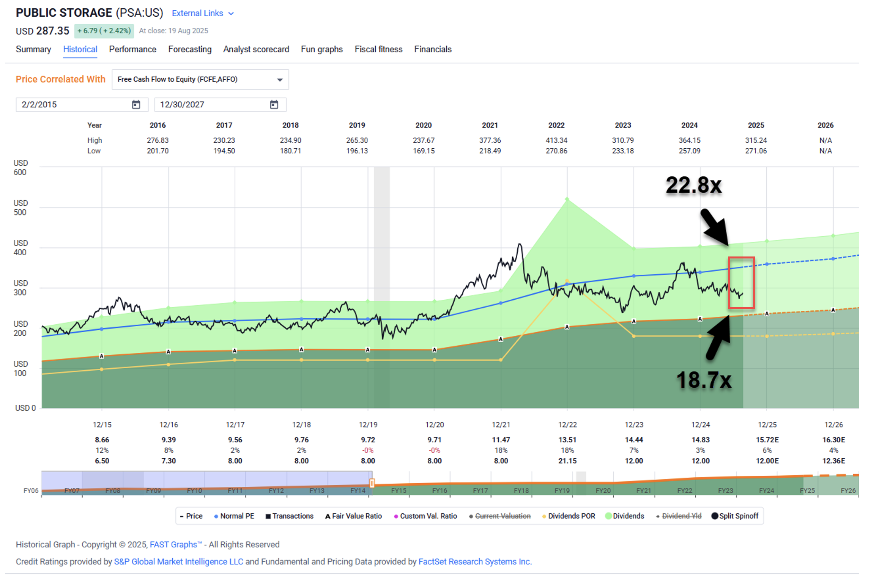Click the 12/22 dividend value 21.15
This screenshot has width=879, height=588.
[567, 461]
